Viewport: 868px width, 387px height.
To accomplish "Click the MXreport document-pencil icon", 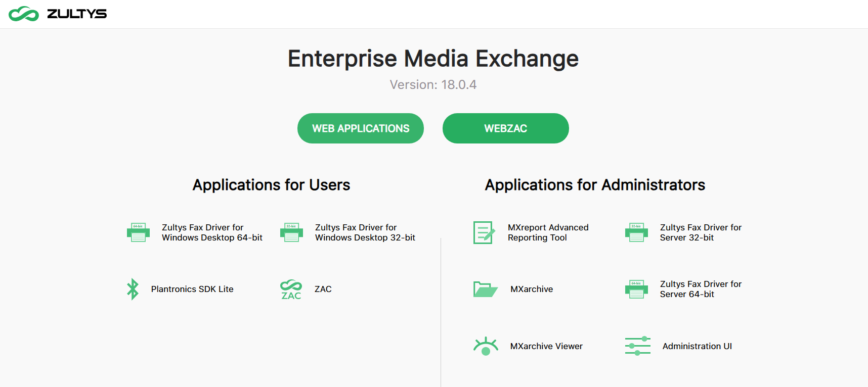I will [x=484, y=232].
